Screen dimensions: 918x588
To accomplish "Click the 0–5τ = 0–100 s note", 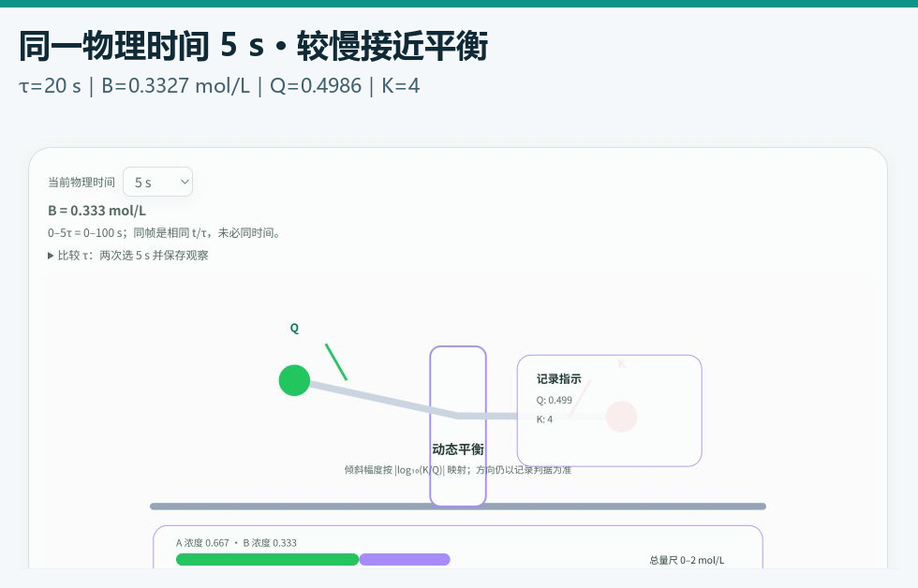I will [x=166, y=233].
